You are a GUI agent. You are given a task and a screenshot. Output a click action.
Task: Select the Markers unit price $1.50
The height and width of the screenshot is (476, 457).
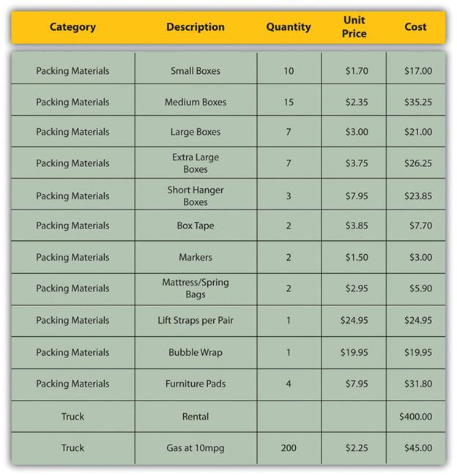click(357, 257)
